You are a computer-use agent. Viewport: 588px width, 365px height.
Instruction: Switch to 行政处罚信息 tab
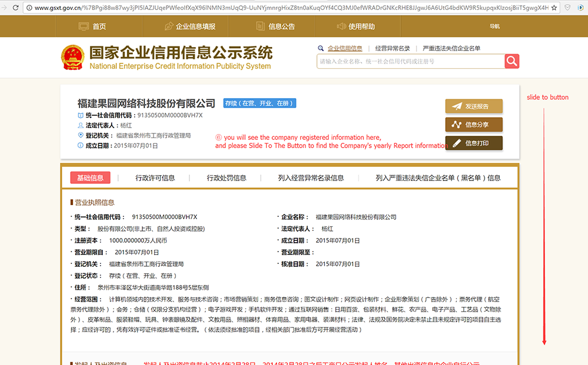point(226,178)
